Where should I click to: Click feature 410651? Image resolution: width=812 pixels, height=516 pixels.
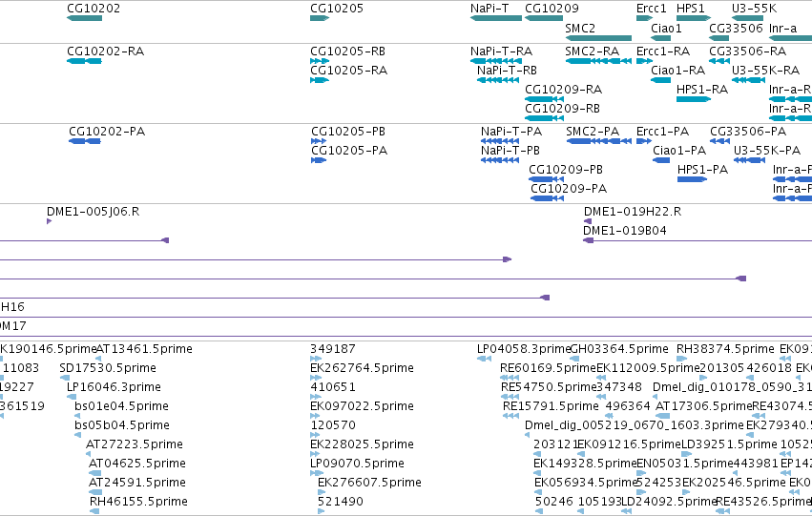(316, 397)
